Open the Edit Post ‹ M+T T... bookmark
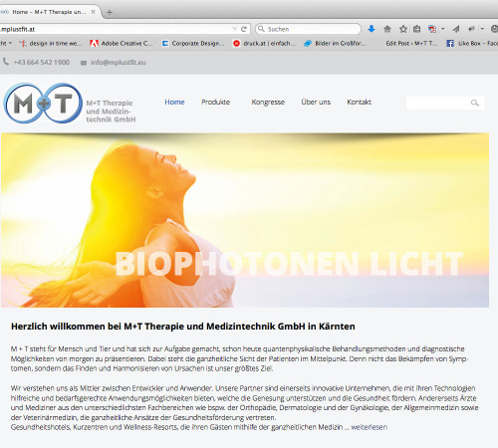The width and height of the screenshot is (498, 448). point(411,44)
